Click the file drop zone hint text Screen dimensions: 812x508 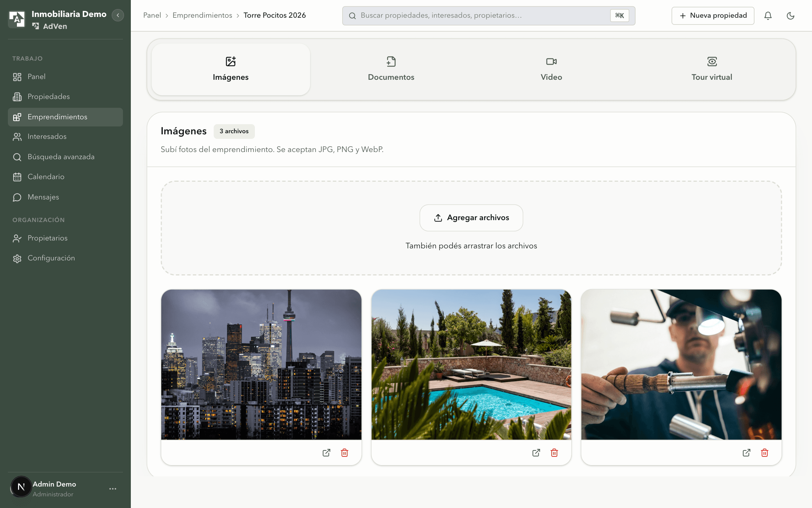coord(471,246)
